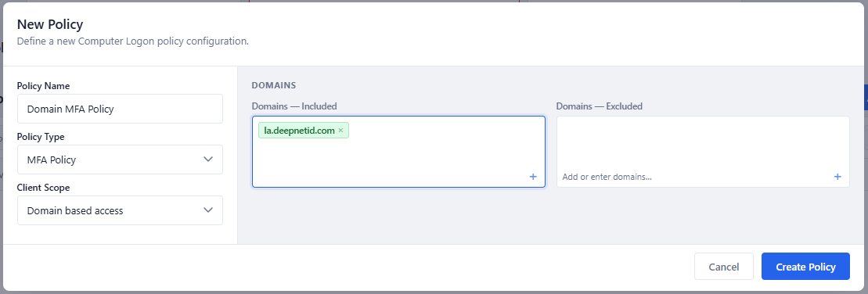The image size is (868, 294).
Task: Open the MFA Policy combo box
Action: (x=120, y=160)
